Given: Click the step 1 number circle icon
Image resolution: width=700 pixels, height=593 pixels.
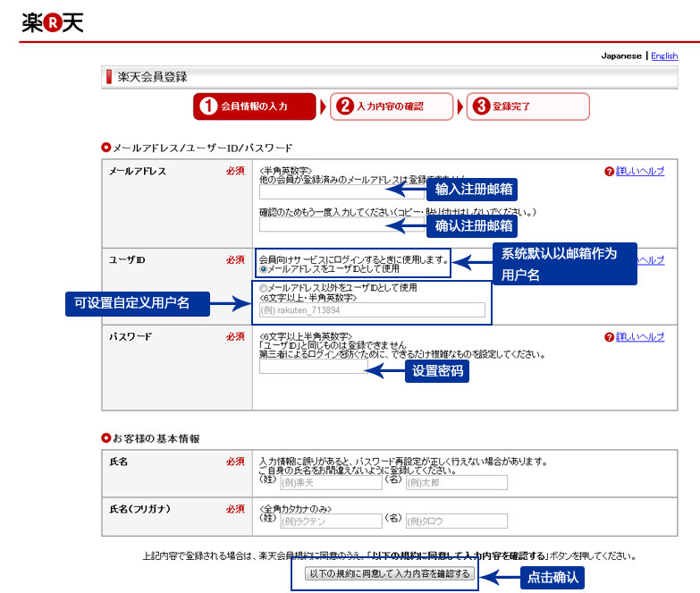Looking at the screenshot, I should tap(208, 106).
